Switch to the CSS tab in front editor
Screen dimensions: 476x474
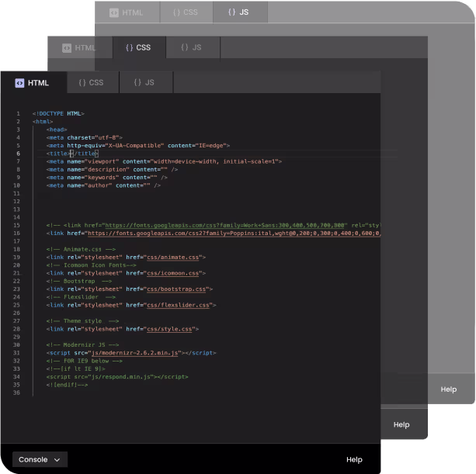coord(93,82)
